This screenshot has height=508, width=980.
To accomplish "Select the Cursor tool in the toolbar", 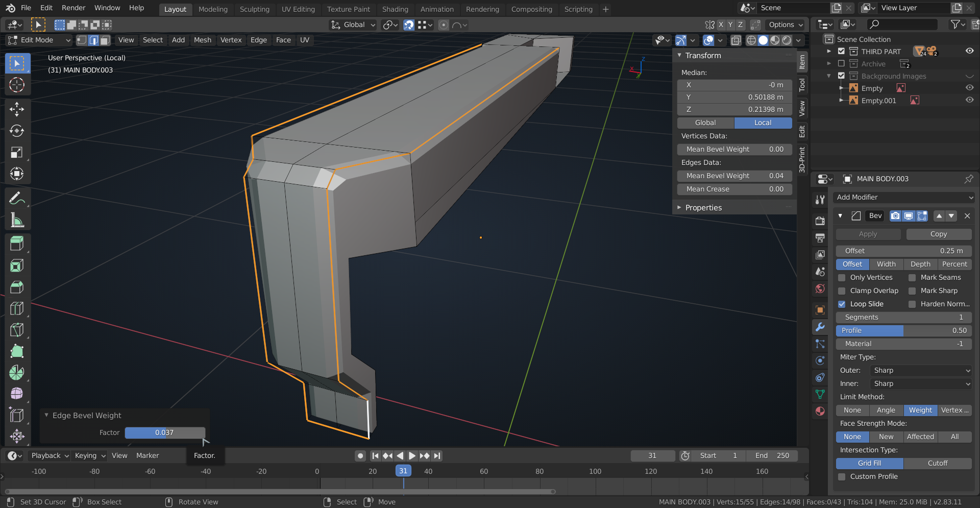I will (x=17, y=85).
